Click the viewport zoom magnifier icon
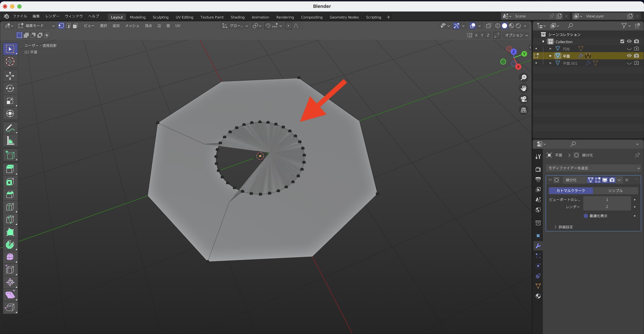This screenshot has height=334, width=644. [x=524, y=78]
